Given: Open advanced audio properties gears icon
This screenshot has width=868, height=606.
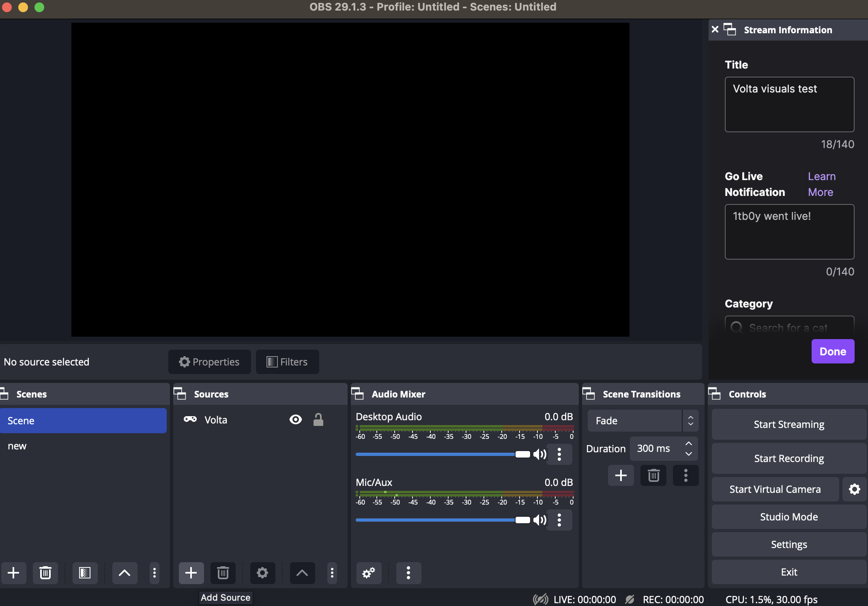Looking at the screenshot, I should pos(368,573).
